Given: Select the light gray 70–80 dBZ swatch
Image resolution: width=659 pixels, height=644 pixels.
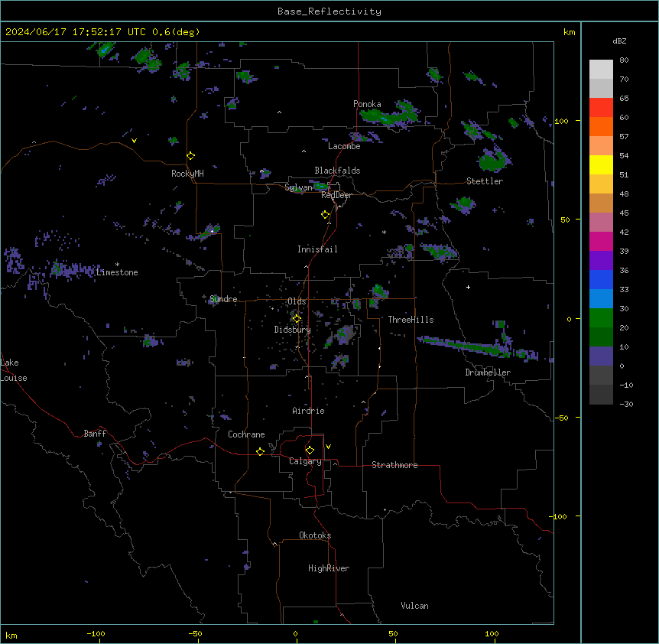Looking at the screenshot, I should tap(601, 70).
